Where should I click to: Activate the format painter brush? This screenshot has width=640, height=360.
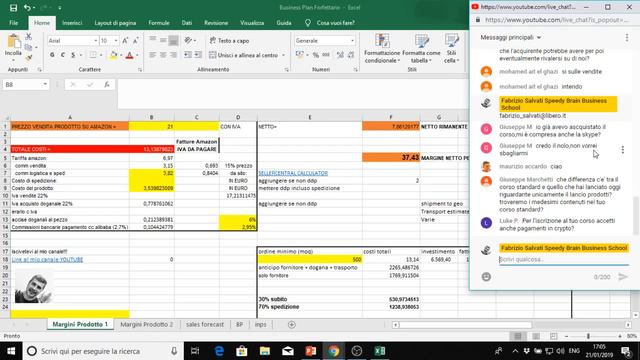(29, 58)
